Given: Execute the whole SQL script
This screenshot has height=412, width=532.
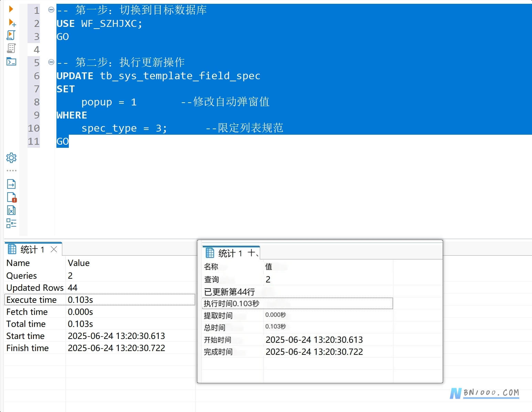Looking at the screenshot, I should pyautogui.click(x=11, y=35).
